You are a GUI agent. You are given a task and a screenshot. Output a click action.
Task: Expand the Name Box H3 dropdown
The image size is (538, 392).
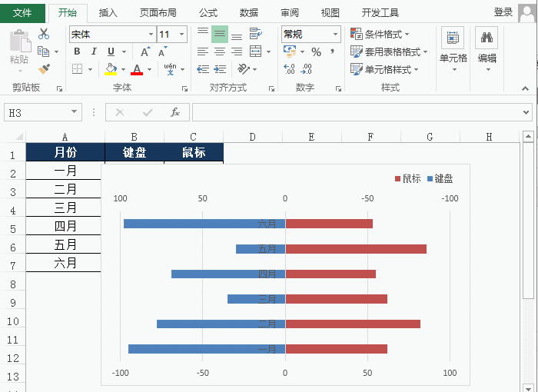coord(74,112)
